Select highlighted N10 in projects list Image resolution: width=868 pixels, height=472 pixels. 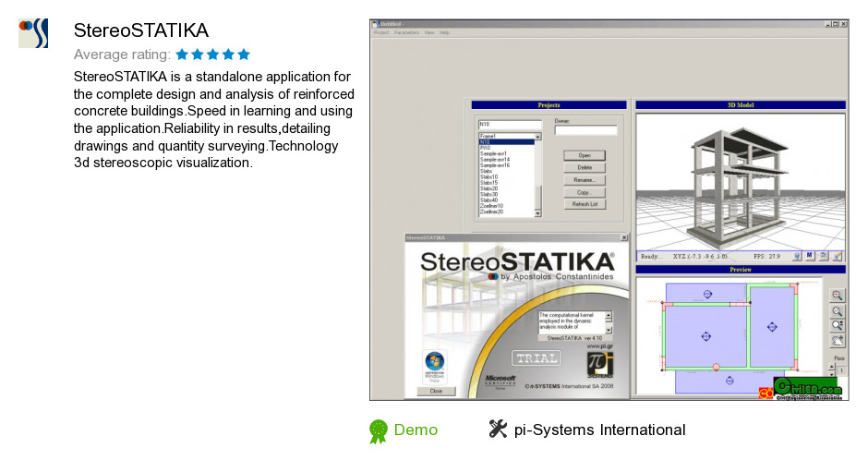tap(506, 142)
